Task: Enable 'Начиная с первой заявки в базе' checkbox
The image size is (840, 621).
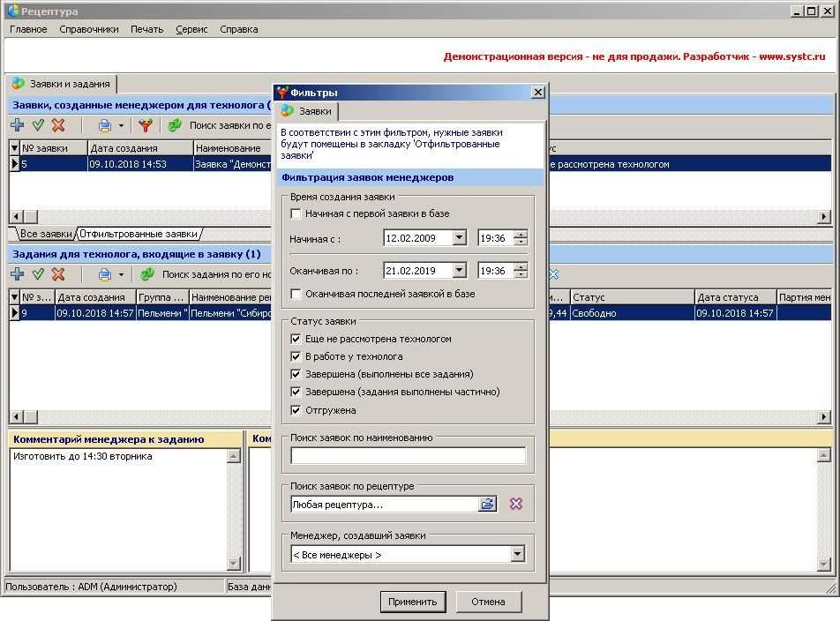Action: [296, 213]
